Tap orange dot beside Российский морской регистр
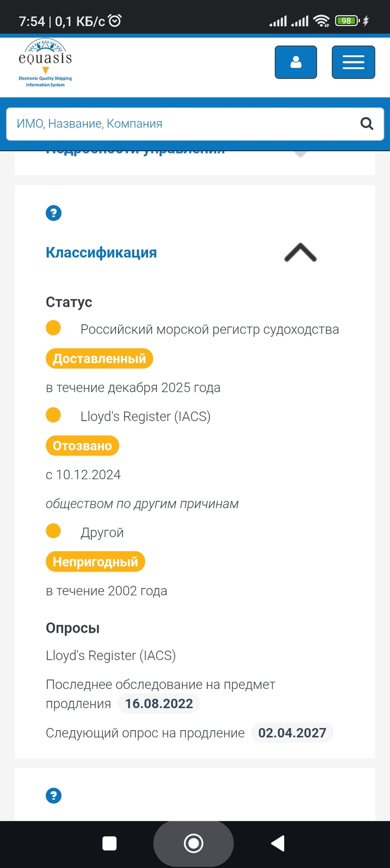Screen dimensions: 390x868 tap(53, 328)
